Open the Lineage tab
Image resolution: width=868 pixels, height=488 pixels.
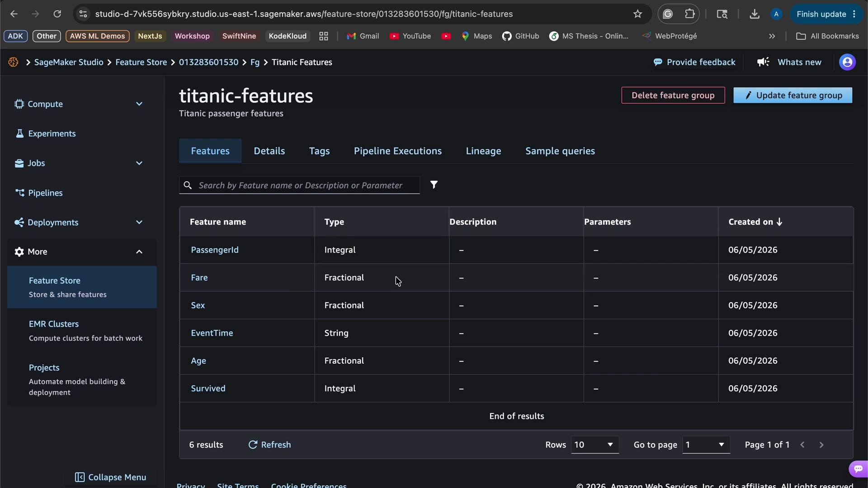pyautogui.click(x=483, y=151)
